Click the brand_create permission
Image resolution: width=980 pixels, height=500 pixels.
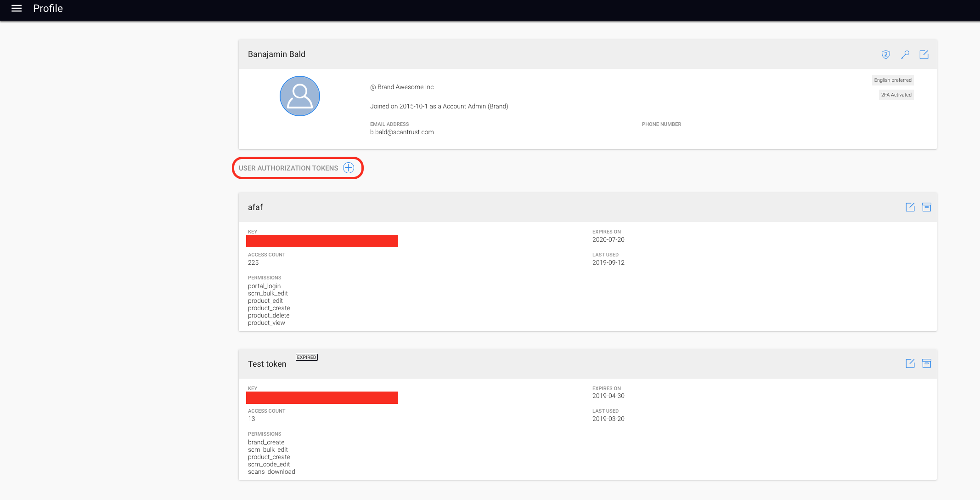click(x=266, y=442)
